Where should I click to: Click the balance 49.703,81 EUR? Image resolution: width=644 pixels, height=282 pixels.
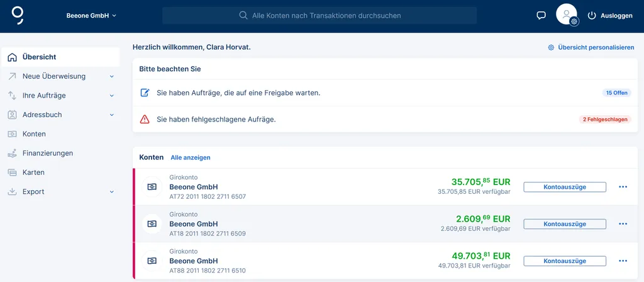coord(481,256)
